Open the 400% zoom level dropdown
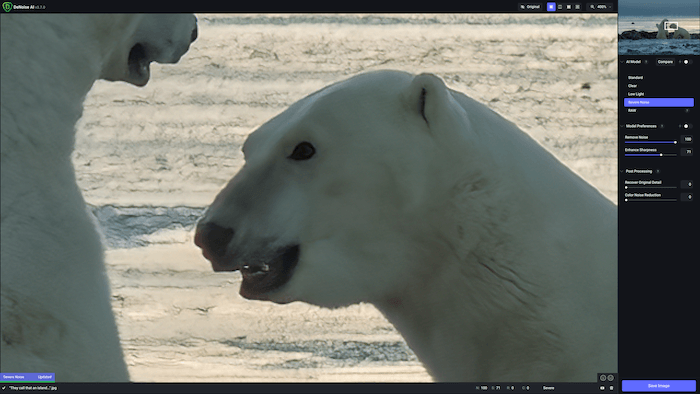 (600, 7)
